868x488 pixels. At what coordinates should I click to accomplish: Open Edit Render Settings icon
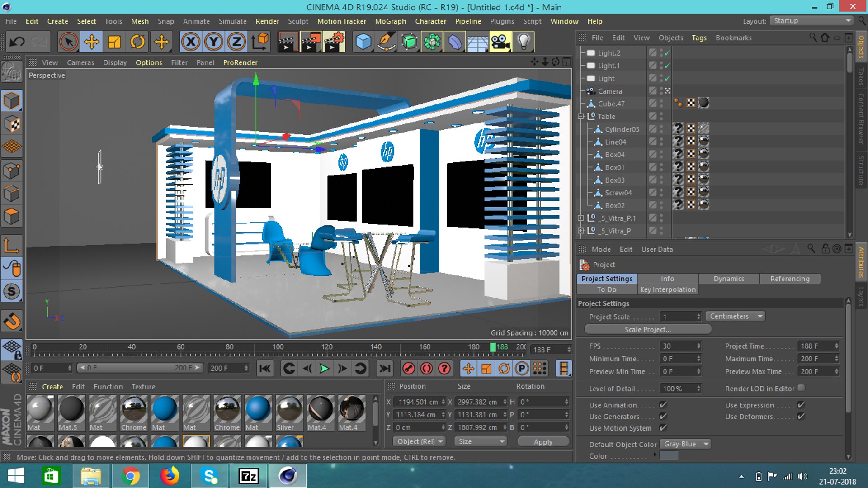coord(334,42)
